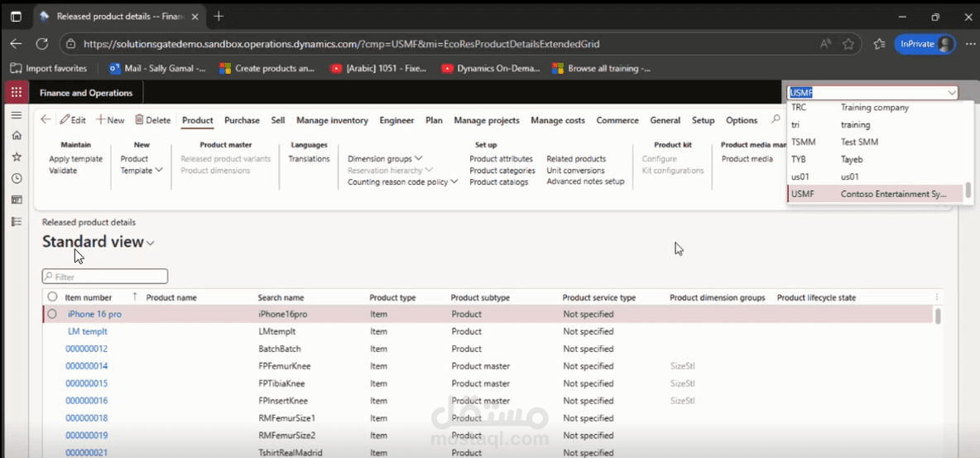This screenshot has height=458, width=980.
Task: Click Validate under Maintain
Action: click(63, 170)
